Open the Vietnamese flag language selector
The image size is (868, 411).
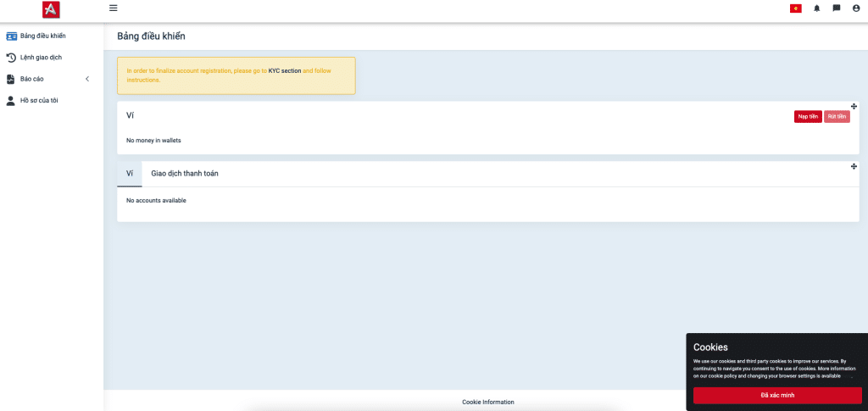click(x=795, y=8)
